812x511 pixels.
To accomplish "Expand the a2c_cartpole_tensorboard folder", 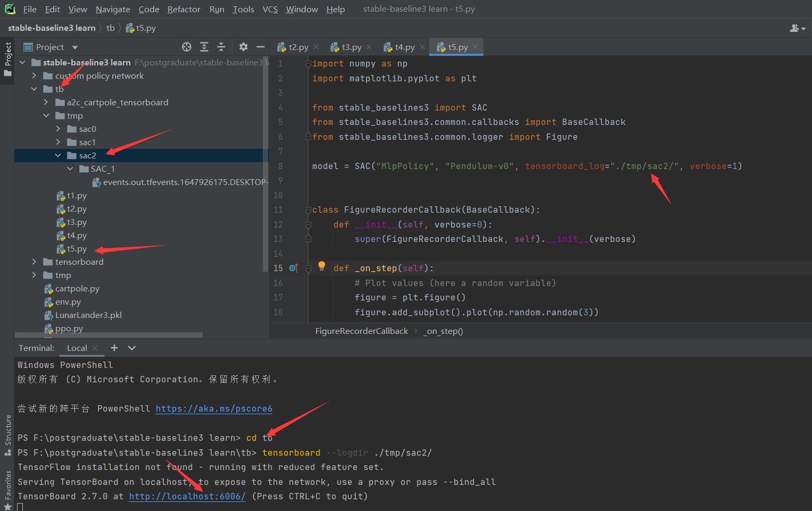I will [x=46, y=102].
